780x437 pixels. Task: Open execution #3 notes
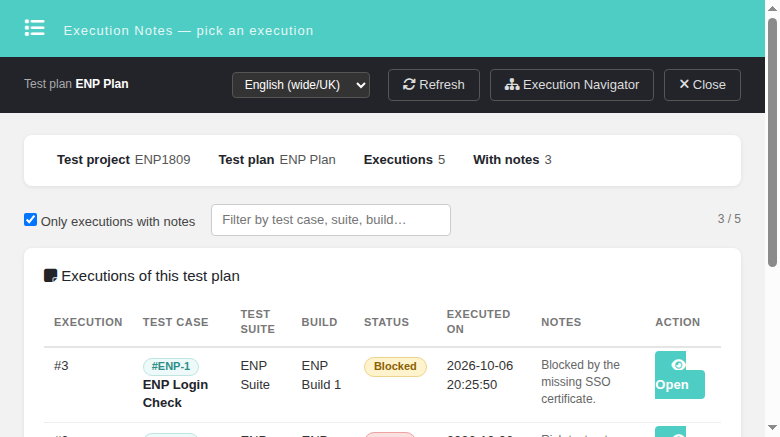[x=680, y=375]
